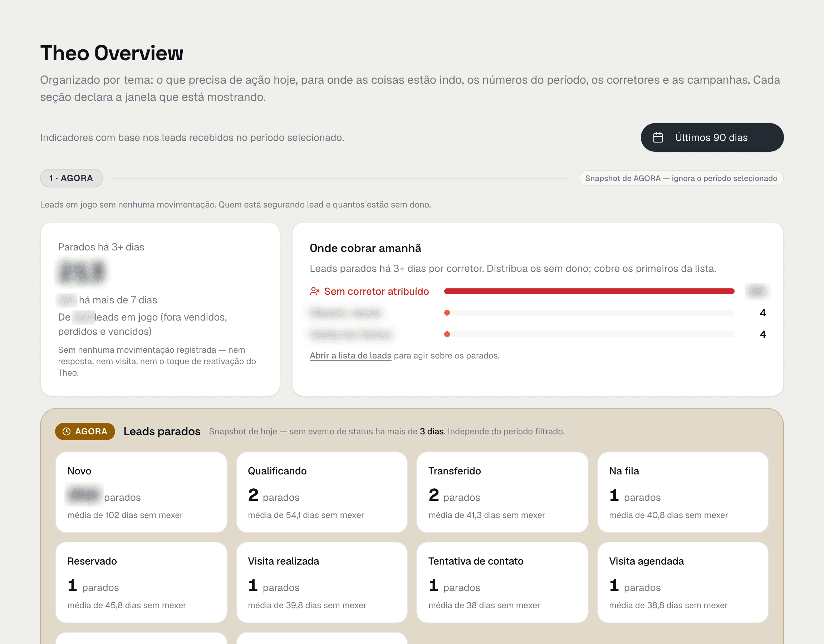Click the "há mais de 7 dias" text
Screen dimensions: 824x644
tap(118, 300)
